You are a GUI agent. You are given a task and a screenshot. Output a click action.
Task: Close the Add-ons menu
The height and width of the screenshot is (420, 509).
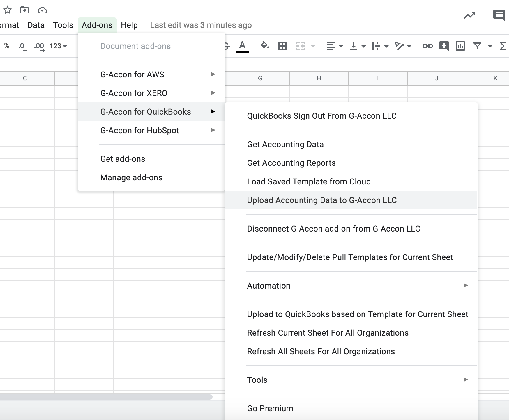click(97, 25)
